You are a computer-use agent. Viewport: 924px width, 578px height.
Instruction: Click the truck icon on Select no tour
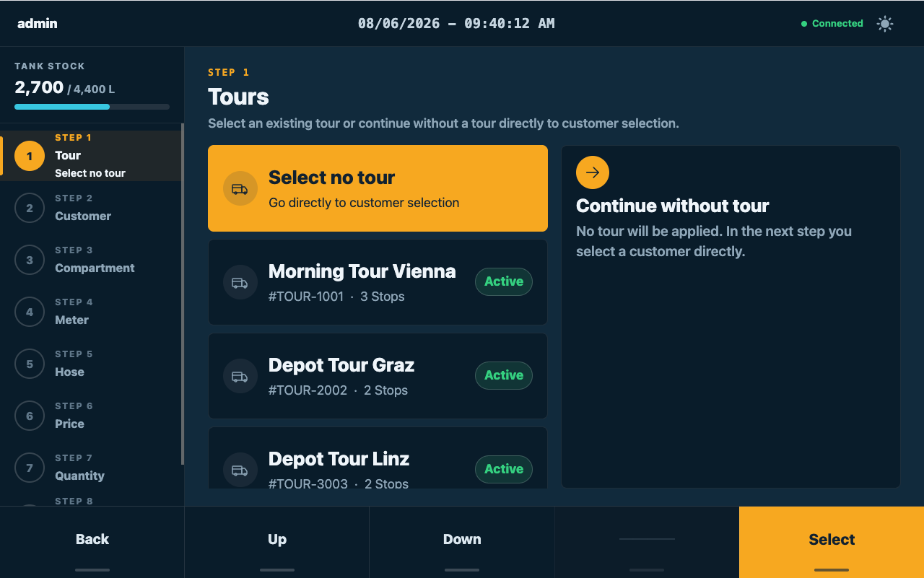240,188
